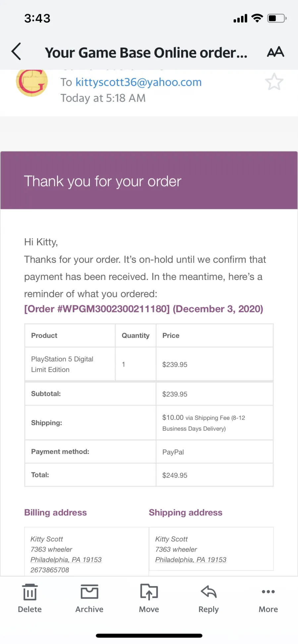Screen dimensions: 298x644
Task: Tap the sender avatar with G logo
Action: [x=32, y=82]
